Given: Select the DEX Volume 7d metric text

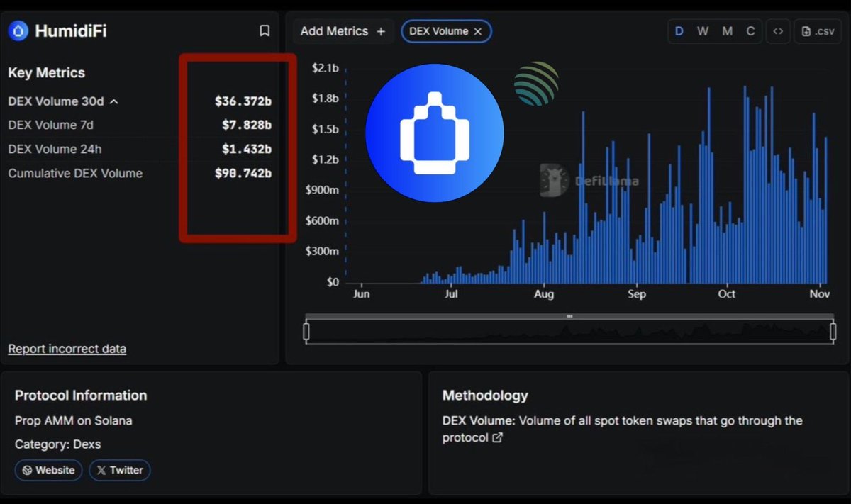Looking at the screenshot, I should [x=50, y=125].
